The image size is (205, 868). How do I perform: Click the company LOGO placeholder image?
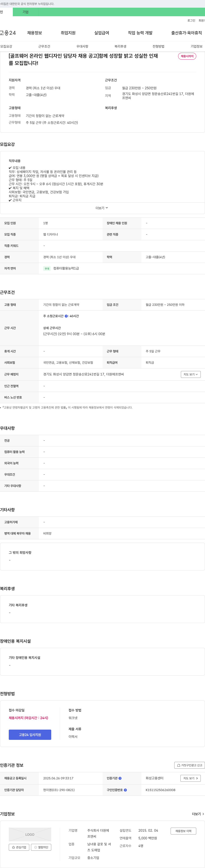pyautogui.click(x=30, y=834)
